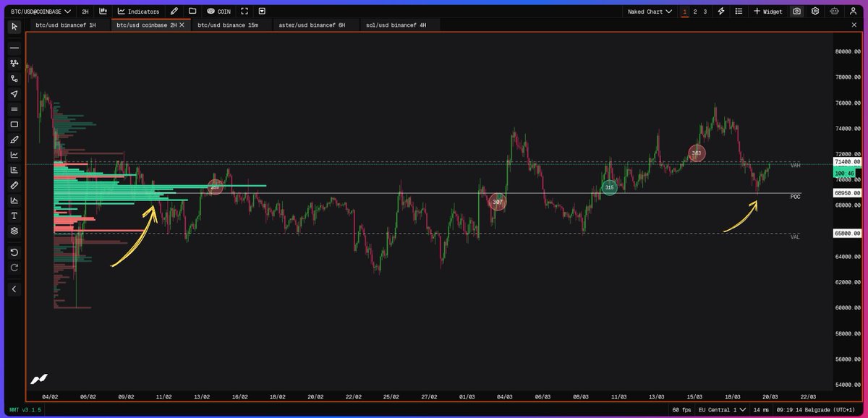Open the list view panel
868x418 pixels.
[x=739, y=12]
